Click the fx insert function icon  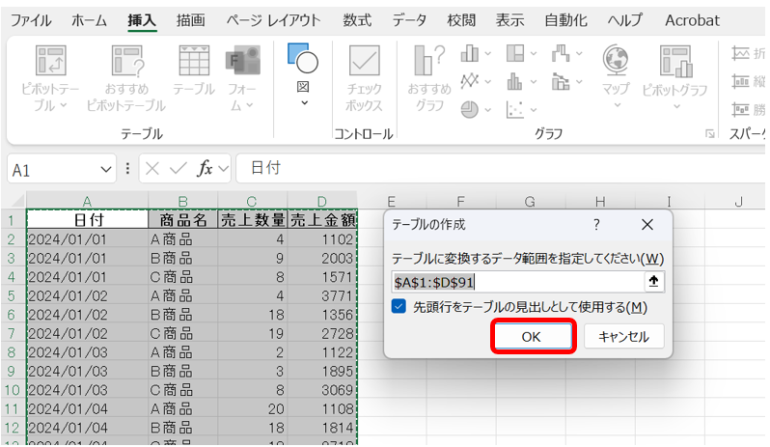coord(204,168)
